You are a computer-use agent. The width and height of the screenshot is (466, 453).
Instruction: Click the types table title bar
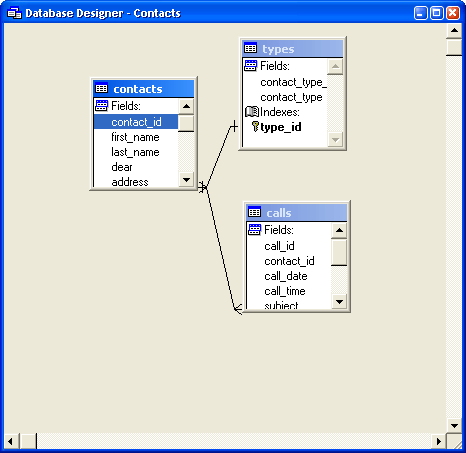click(293, 49)
